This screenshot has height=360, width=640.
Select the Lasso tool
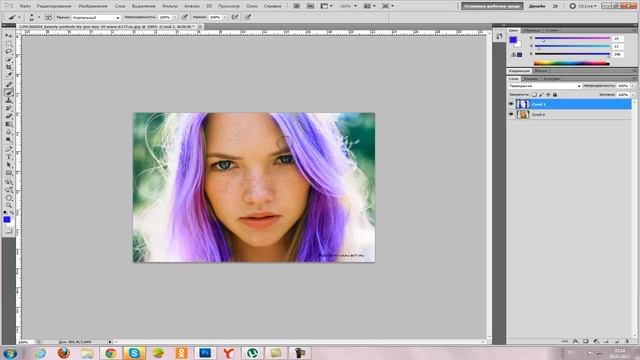point(9,51)
